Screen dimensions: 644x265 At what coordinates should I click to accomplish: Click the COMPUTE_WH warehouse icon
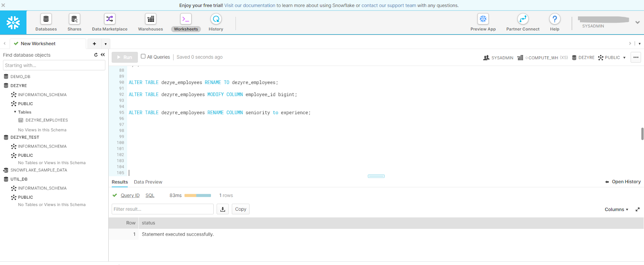(x=520, y=58)
